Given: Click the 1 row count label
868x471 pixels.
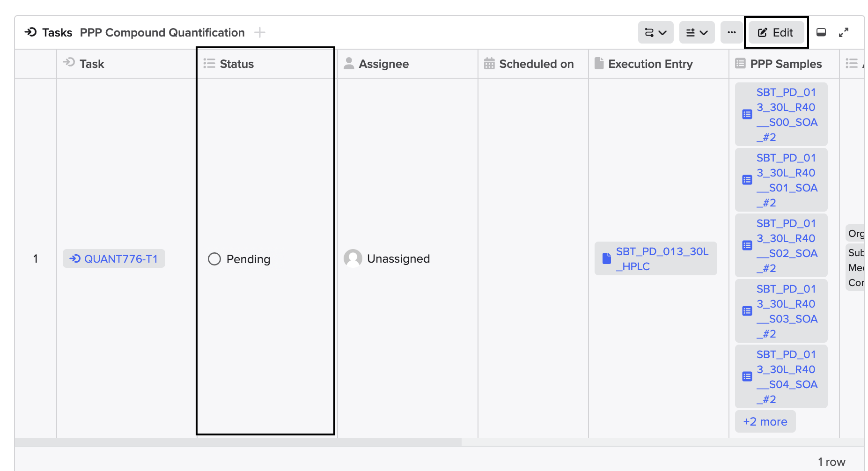Looking at the screenshot, I should tap(831, 462).
